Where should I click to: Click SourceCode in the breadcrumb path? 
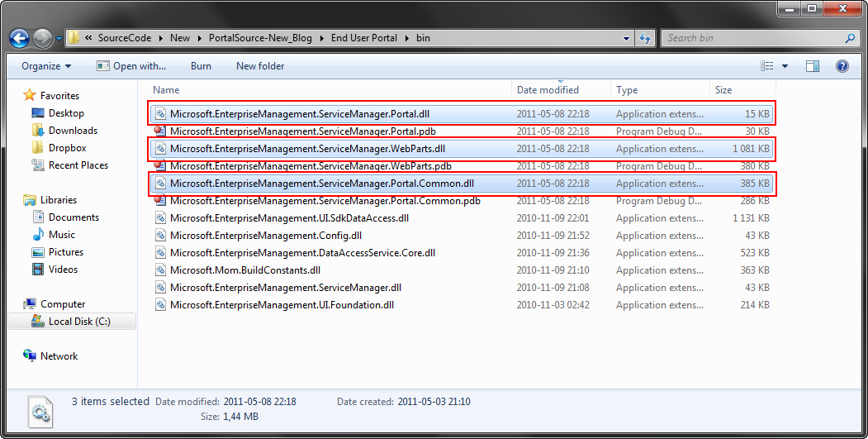click(125, 38)
